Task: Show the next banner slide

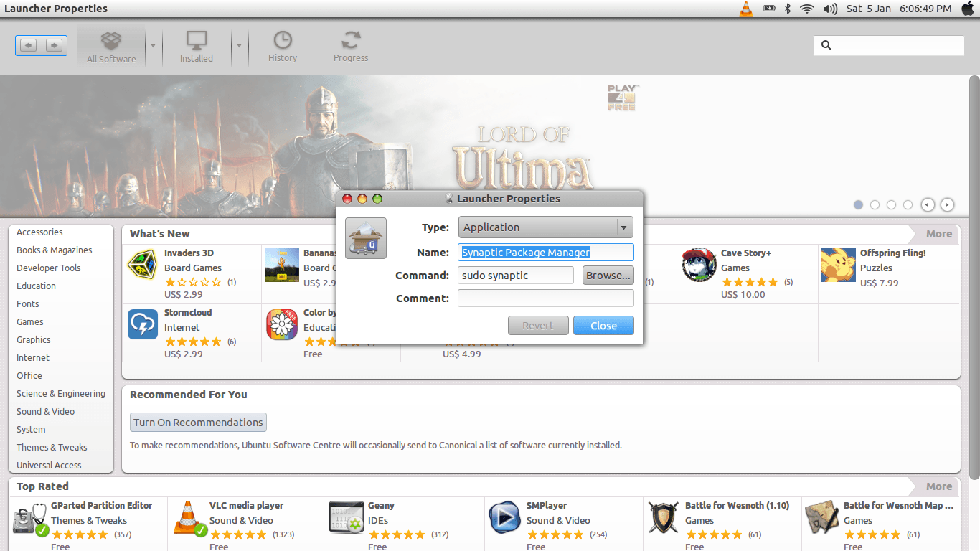Action: pyautogui.click(x=947, y=204)
